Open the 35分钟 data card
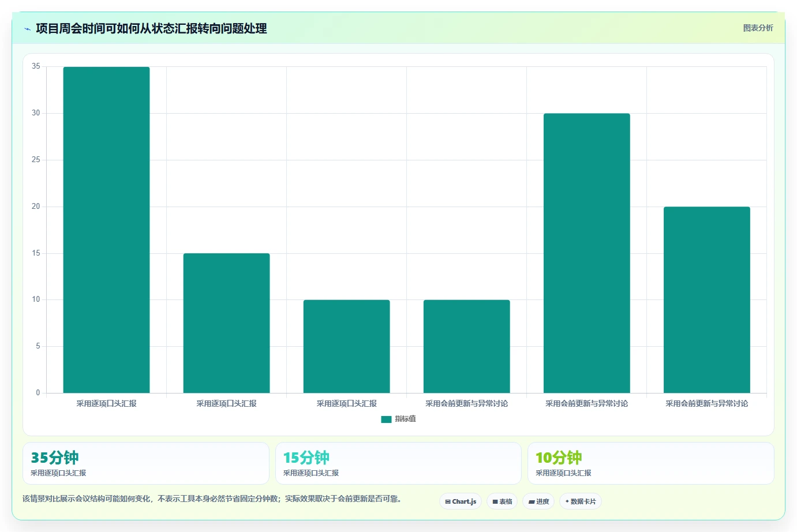This screenshot has height=532, width=797. click(x=146, y=463)
